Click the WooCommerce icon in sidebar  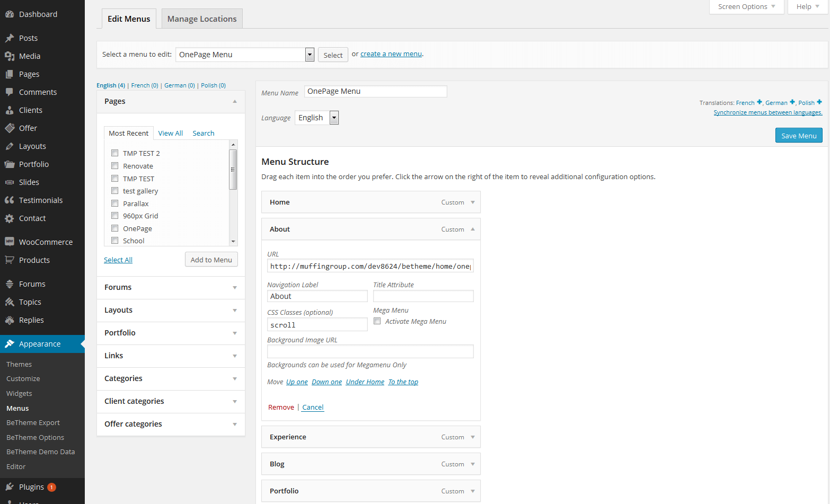[x=10, y=242]
